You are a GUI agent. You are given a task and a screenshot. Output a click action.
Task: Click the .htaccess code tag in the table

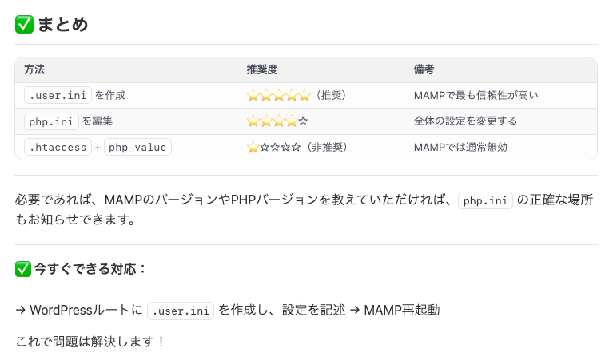(58, 148)
